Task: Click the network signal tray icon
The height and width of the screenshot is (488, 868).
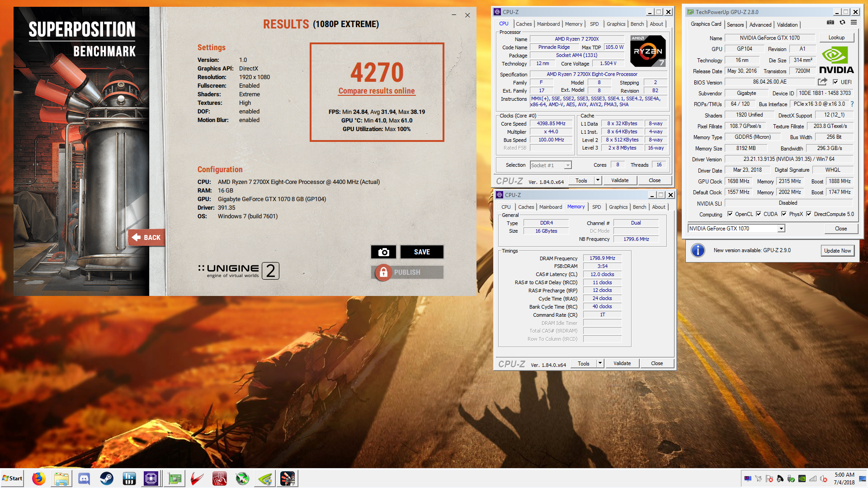Action: click(x=813, y=479)
